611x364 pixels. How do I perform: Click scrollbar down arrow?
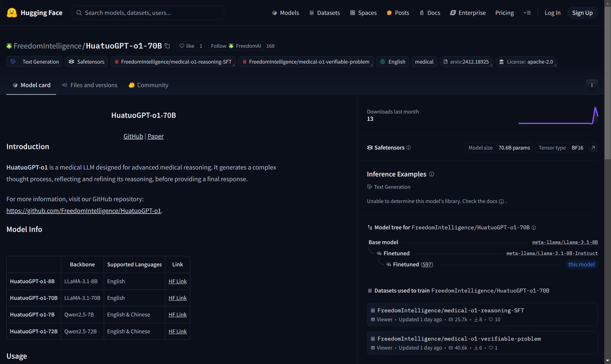[x=608, y=361]
